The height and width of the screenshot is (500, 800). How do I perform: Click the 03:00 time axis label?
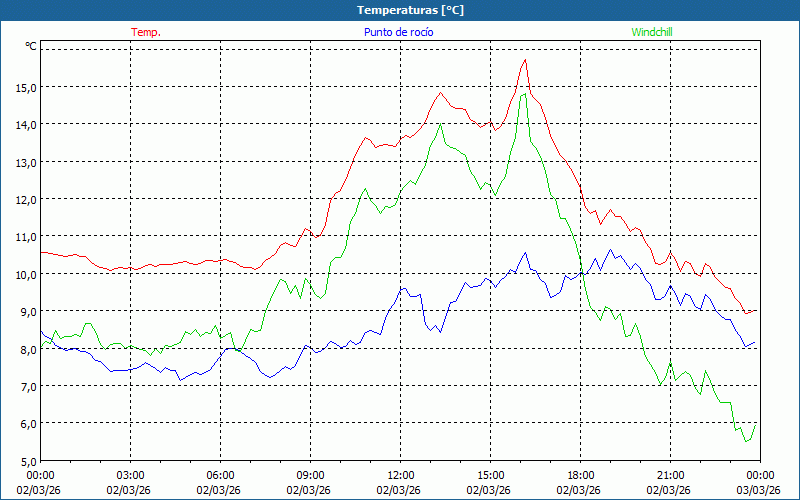click(x=130, y=475)
